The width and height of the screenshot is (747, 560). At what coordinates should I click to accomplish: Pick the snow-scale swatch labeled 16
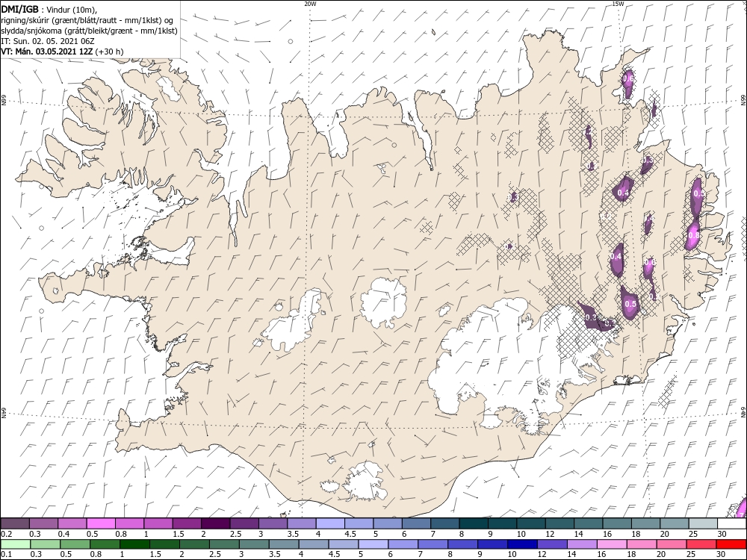pos(618,523)
